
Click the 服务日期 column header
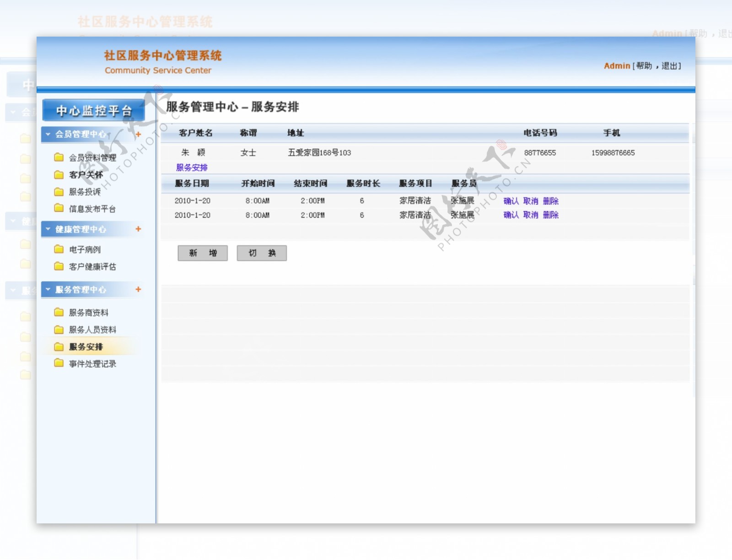192,183
